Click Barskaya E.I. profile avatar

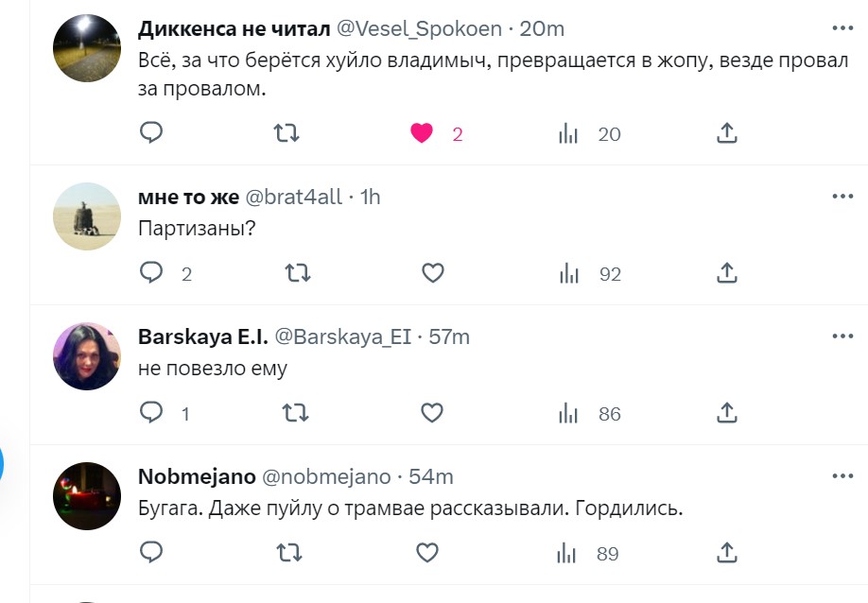(87, 356)
